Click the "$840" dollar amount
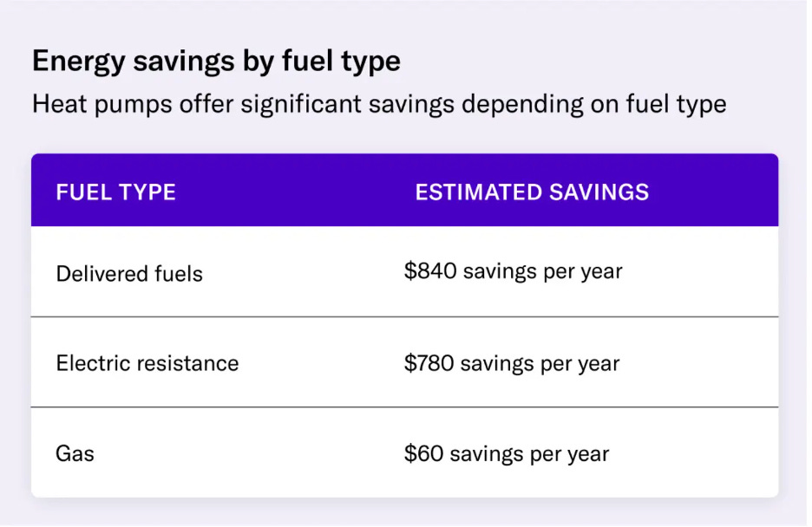 (x=430, y=271)
